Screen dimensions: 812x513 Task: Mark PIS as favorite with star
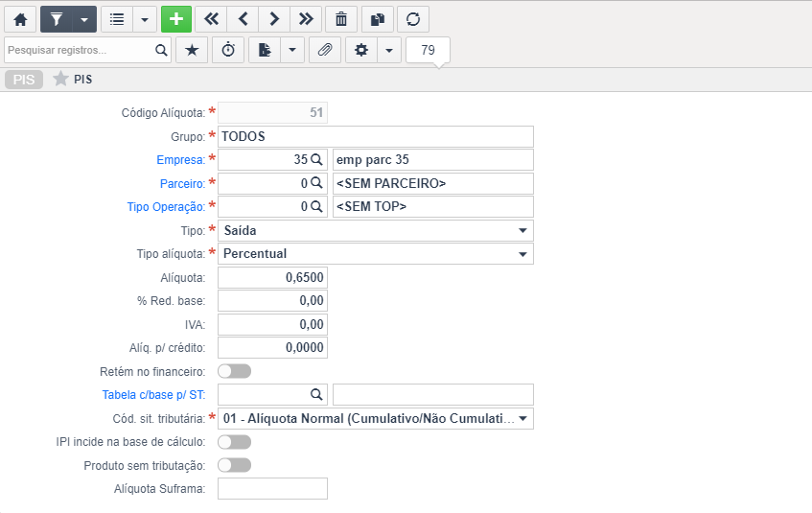click(60, 79)
